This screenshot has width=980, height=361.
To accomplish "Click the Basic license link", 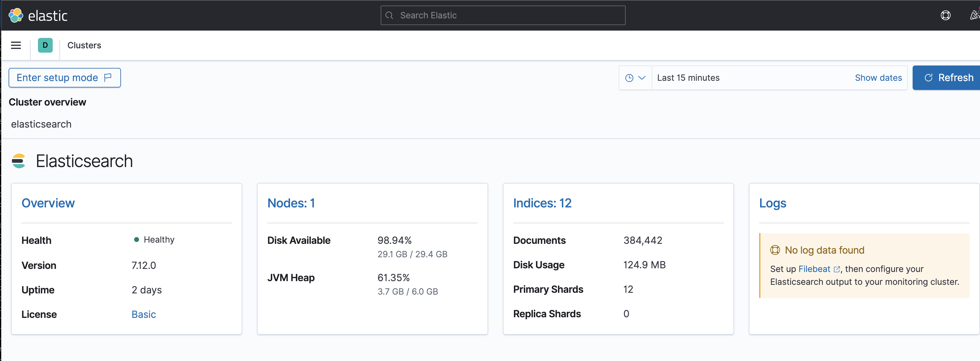I will point(144,314).
